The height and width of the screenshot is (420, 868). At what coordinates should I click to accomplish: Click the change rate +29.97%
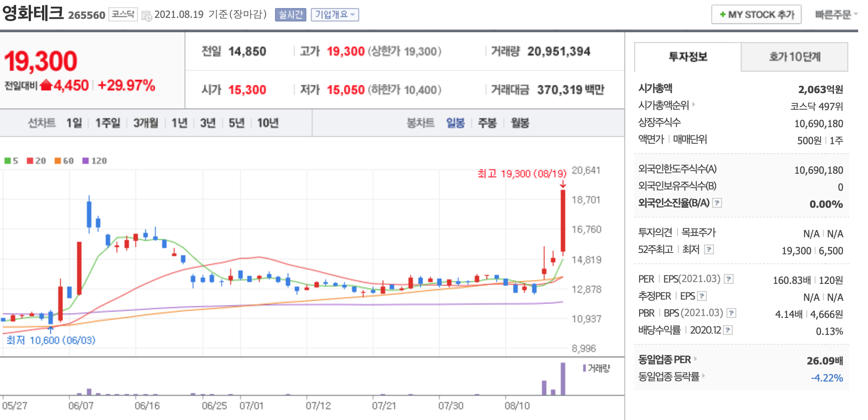(126, 85)
